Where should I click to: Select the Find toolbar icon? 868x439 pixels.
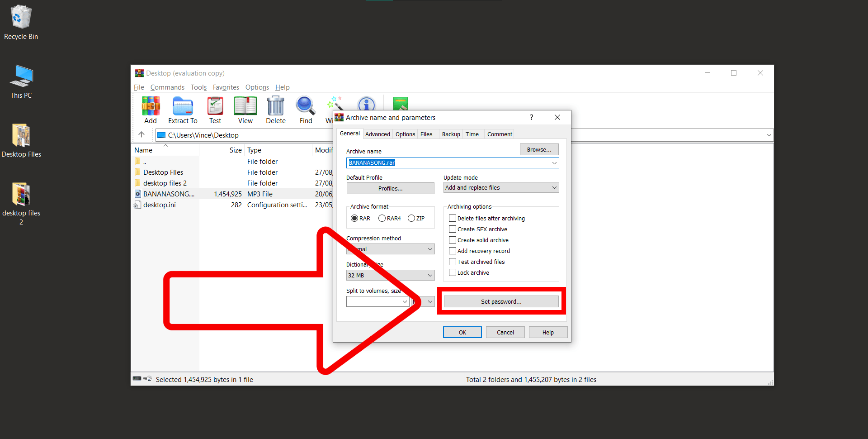pyautogui.click(x=305, y=109)
